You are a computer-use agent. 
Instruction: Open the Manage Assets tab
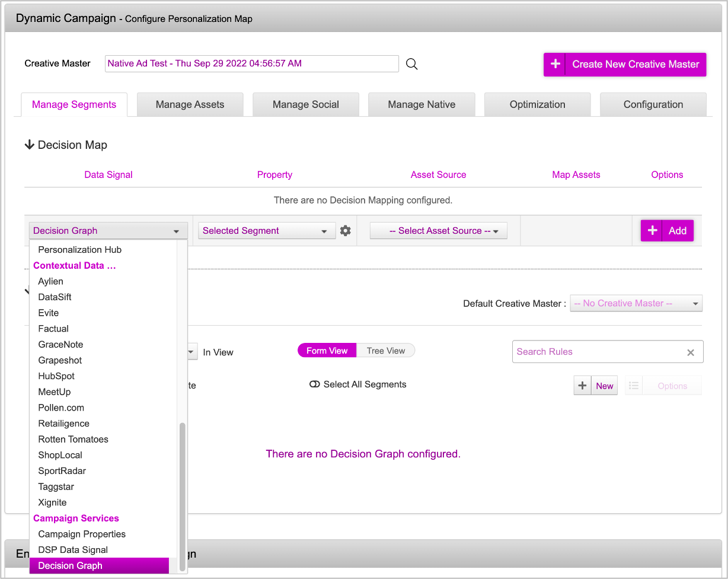(190, 104)
